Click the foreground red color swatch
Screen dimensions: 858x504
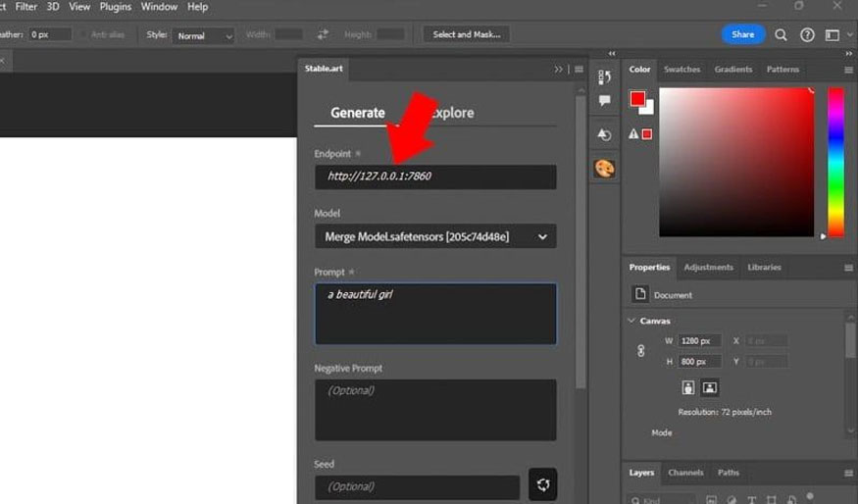637,98
